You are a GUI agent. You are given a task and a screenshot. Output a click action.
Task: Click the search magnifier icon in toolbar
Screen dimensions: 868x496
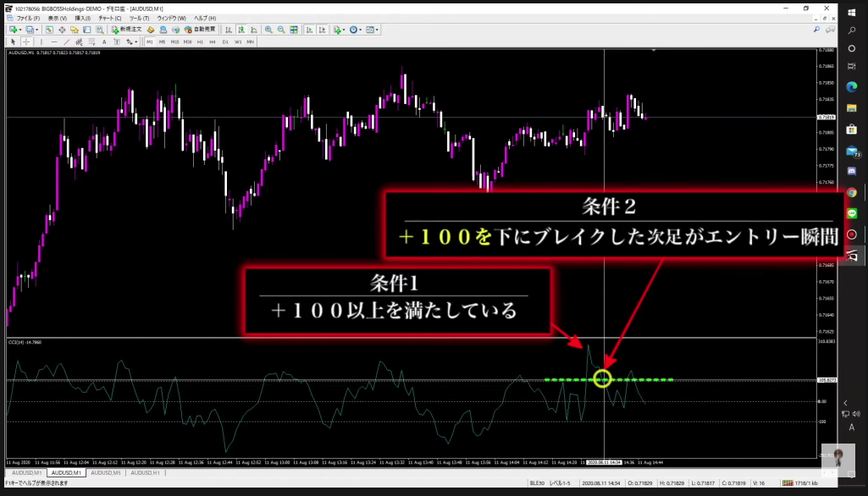[816, 30]
